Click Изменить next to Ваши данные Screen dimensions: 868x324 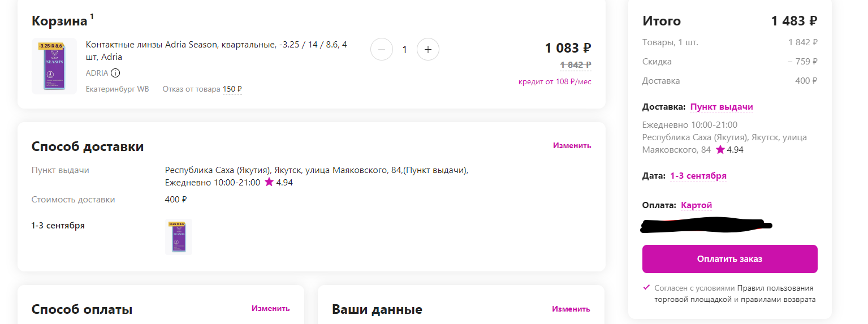571,309
